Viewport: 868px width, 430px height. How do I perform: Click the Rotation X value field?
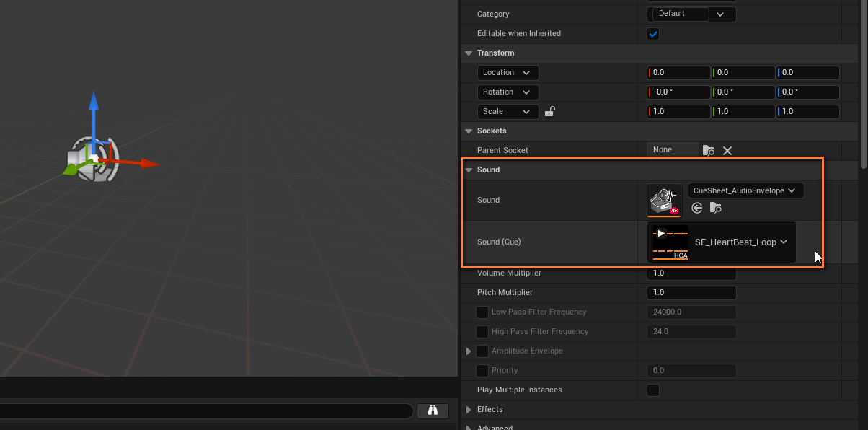pos(679,92)
